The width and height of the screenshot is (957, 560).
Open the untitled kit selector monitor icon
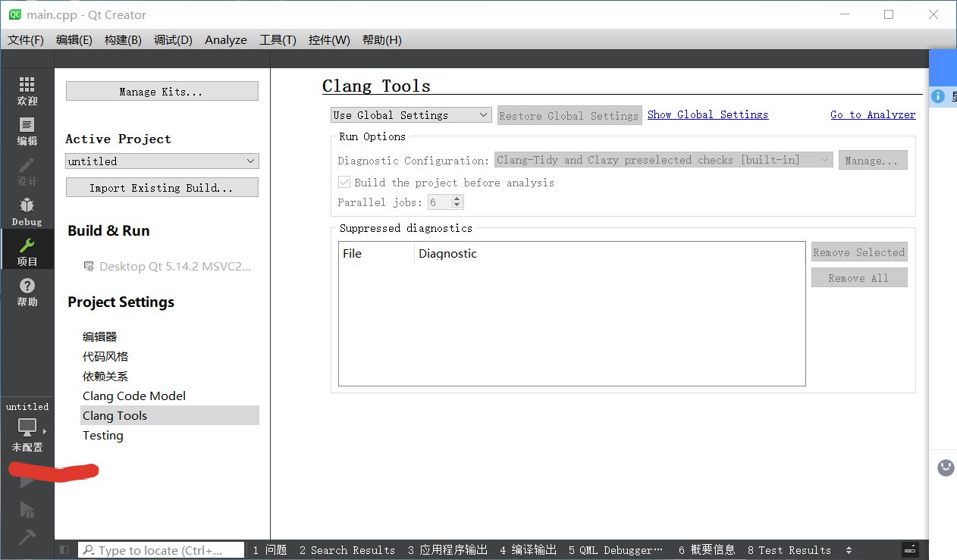(27, 427)
